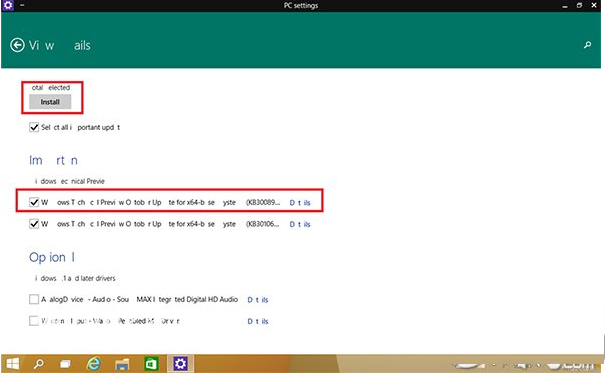605x373 pixels.
Task: Open Task View on taskbar
Action: click(x=66, y=364)
